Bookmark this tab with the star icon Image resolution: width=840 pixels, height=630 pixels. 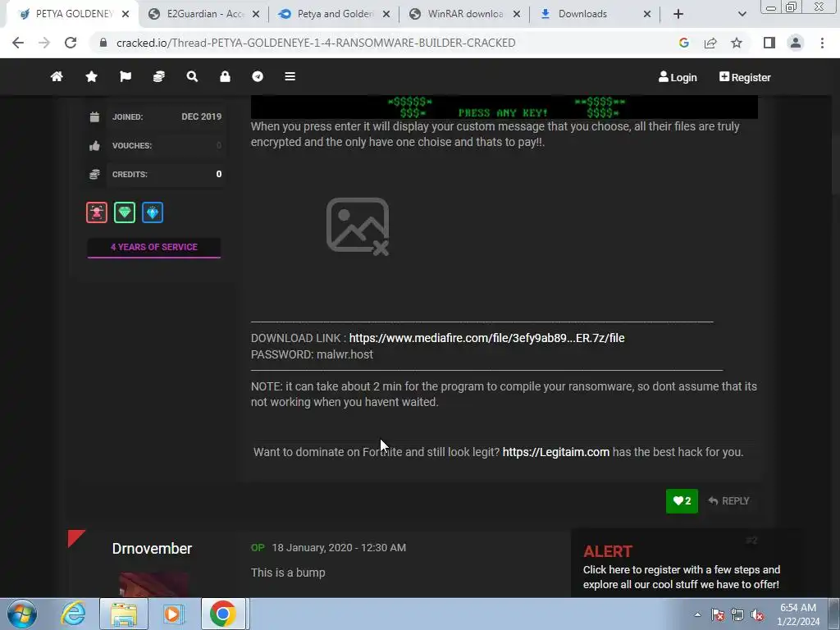pos(737,43)
